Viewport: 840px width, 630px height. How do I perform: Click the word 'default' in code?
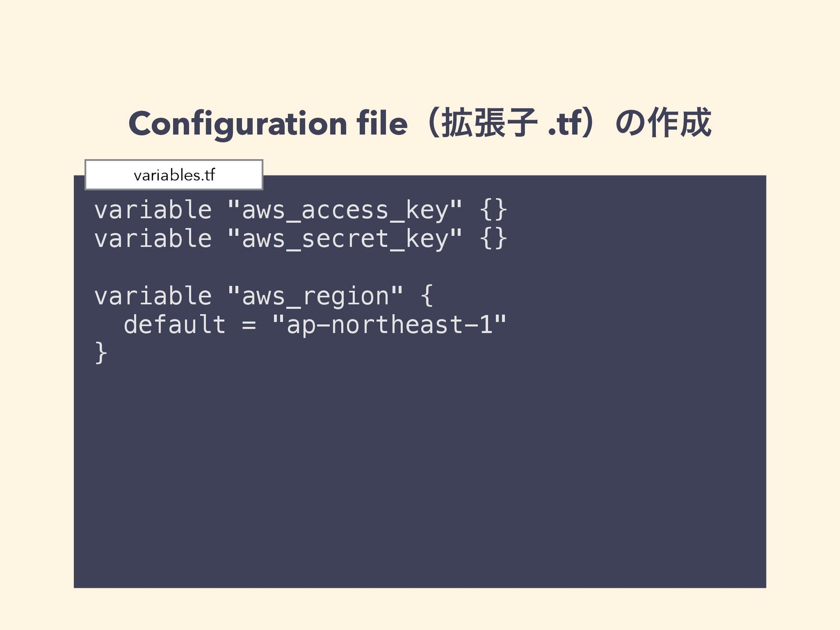coord(175,325)
